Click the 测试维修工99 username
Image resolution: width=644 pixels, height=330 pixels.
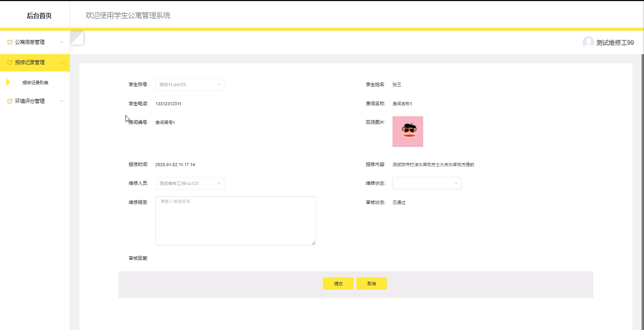point(615,43)
